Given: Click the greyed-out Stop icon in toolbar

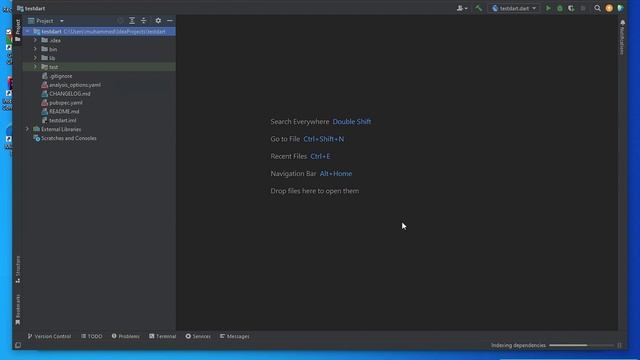Looking at the screenshot, I should pos(583,8).
